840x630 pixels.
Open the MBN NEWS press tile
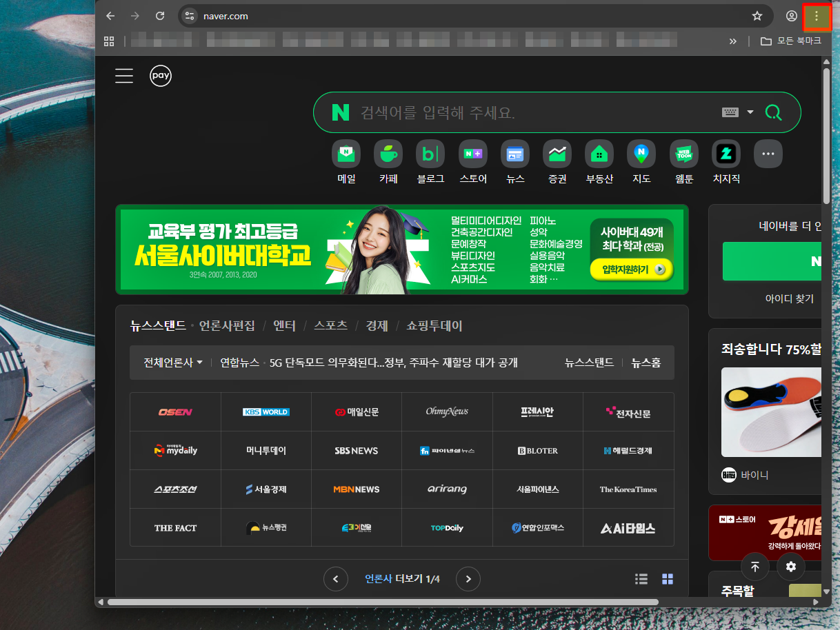coord(357,489)
